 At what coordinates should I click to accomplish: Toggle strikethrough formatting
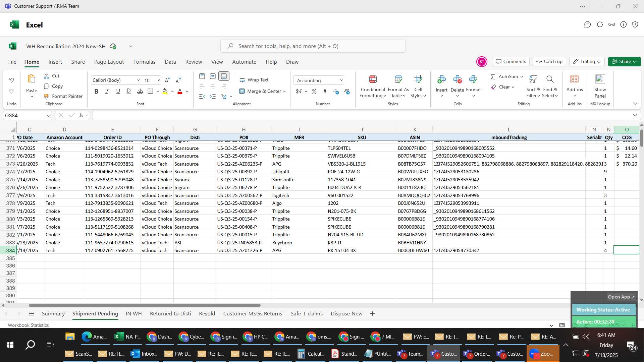click(140, 91)
